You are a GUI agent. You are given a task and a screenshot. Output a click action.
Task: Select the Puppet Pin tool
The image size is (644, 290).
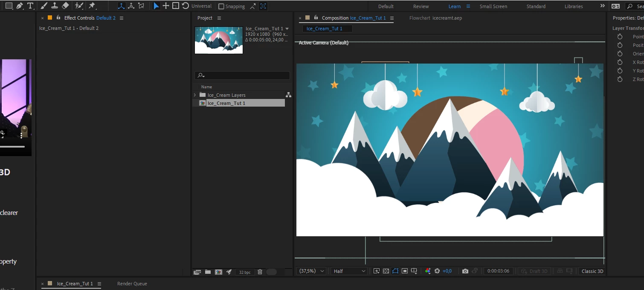92,6
